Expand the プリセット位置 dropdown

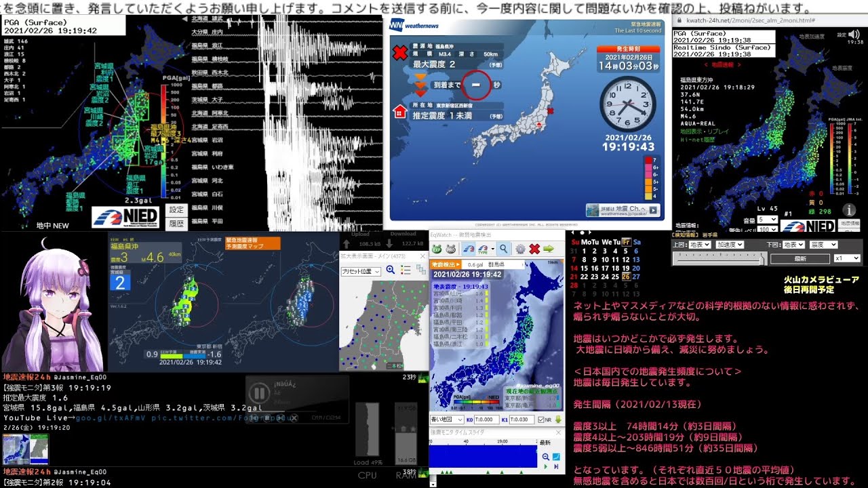click(x=361, y=271)
